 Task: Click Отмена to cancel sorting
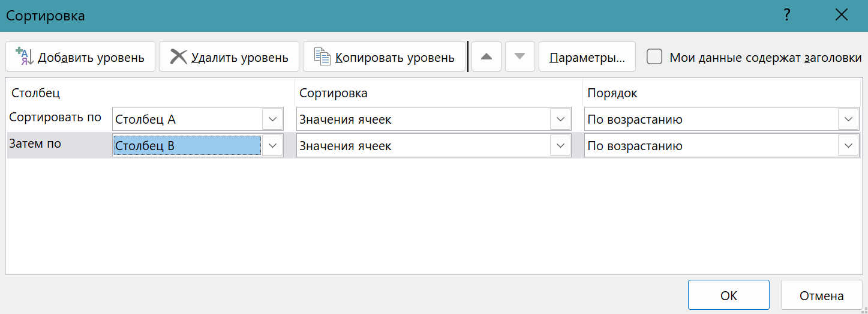click(x=821, y=295)
